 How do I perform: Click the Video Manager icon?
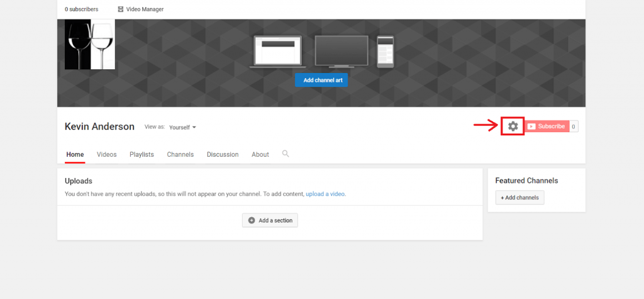pos(120,9)
